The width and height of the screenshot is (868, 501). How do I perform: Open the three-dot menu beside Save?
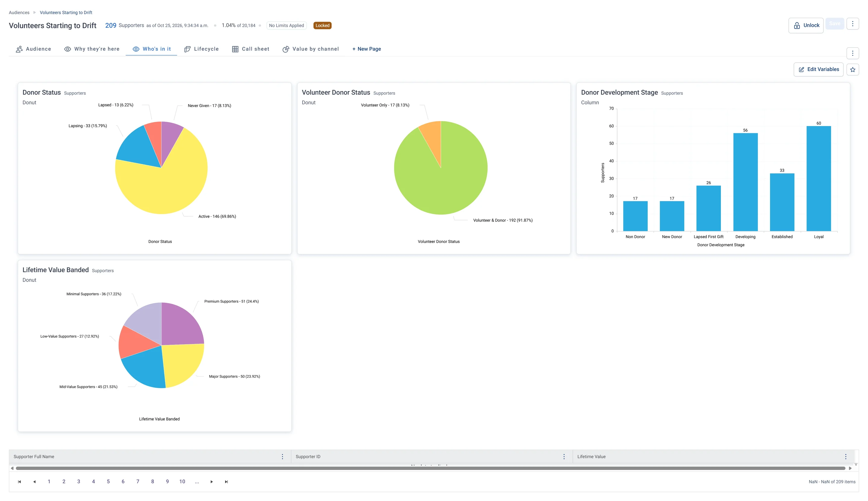[x=852, y=24]
